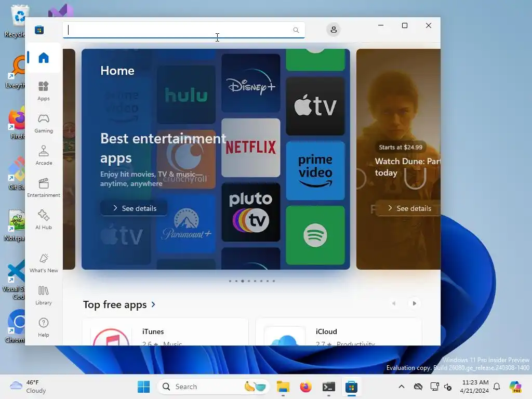Select the first carousel page dot
The image size is (532, 399).
pos(230,281)
